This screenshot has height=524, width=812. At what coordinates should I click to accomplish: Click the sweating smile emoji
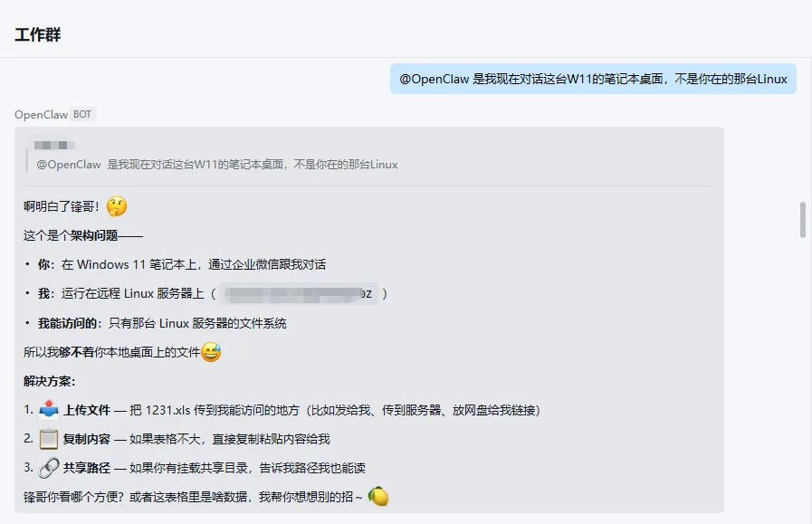pyautogui.click(x=211, y=352)
